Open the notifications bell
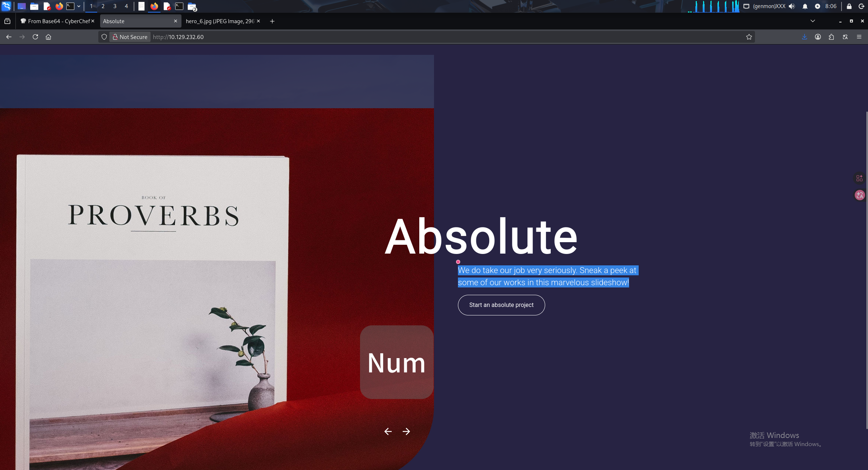 pos(805,6)
